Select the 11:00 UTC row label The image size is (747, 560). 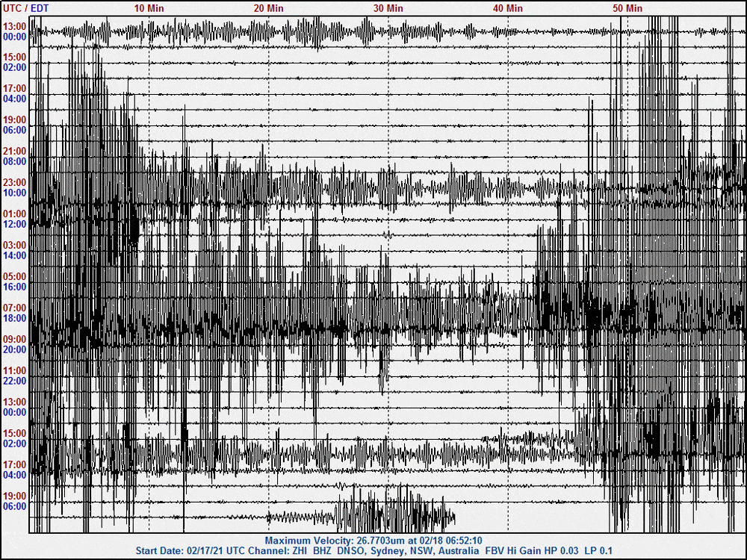[x=15, y=370]
